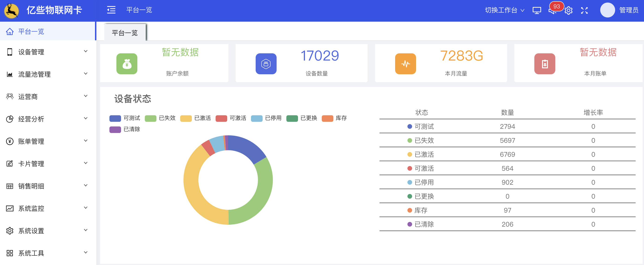Switch to the 平台一览 page tab
The height and width of the screenshot is (265, 644).
[125, 33]
